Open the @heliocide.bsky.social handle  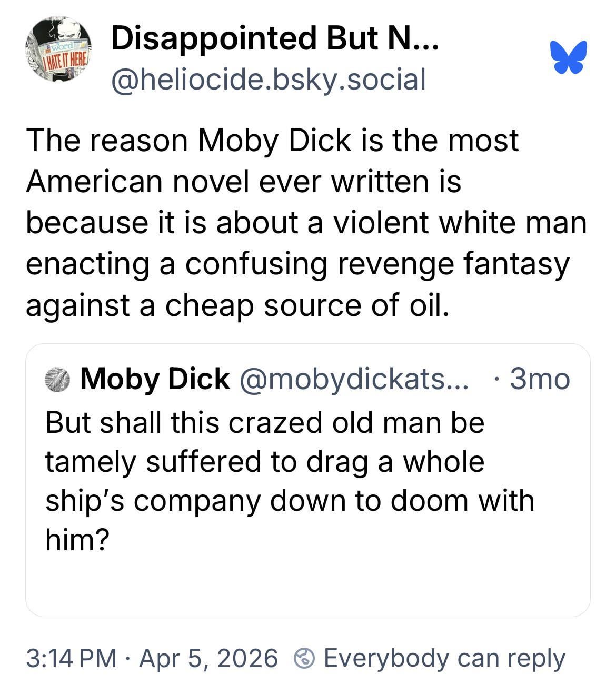pos(267,79)
